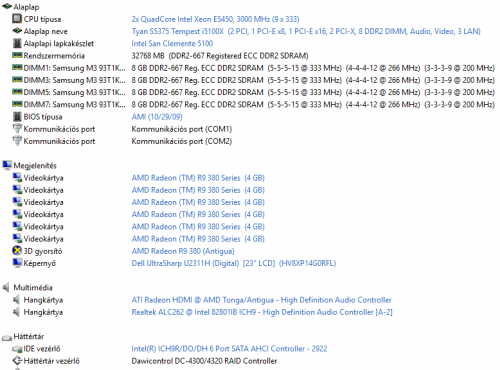Select the DIMM5: Samsung M3 93T1K label
This screenshot has height=370, width=500.
(x=75, y=92)
